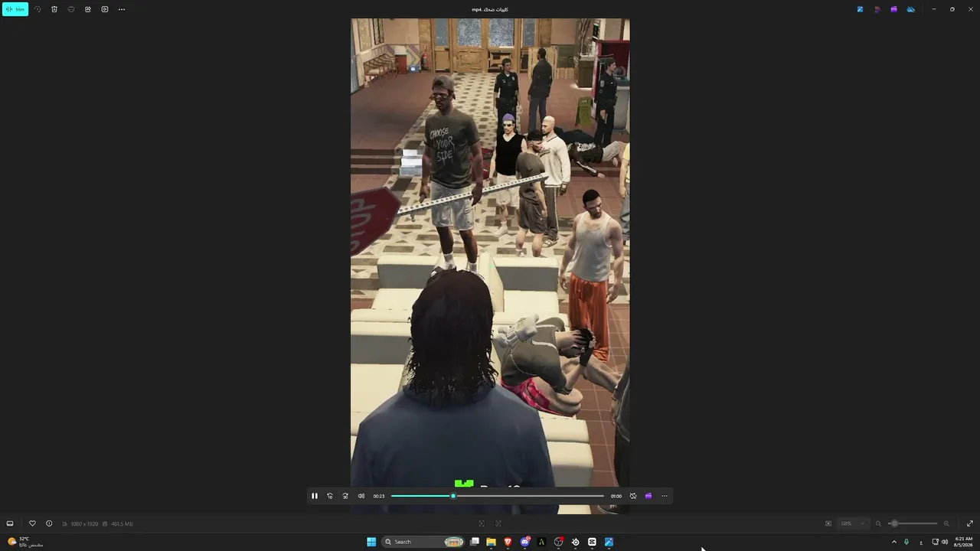Click the 461.5 MB file size text
The width and height of the screenshot is (980, 551).
[x=122, y=524]
